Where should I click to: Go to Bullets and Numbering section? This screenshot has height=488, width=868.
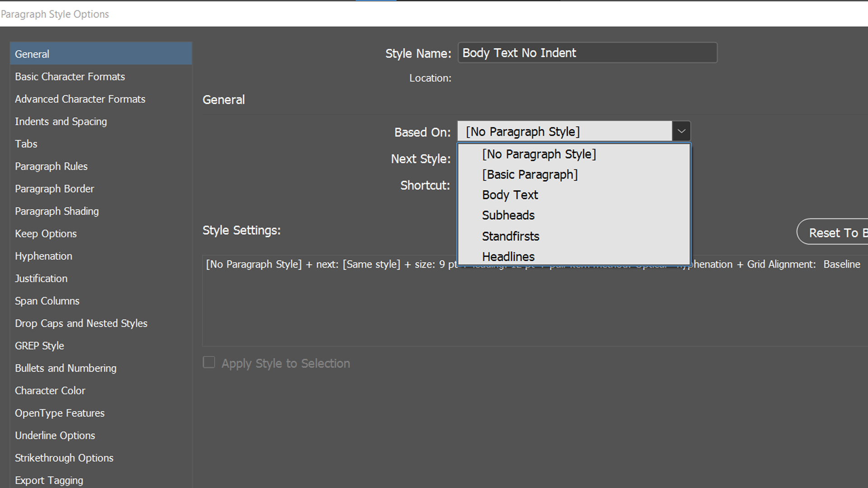pos(66,368)
